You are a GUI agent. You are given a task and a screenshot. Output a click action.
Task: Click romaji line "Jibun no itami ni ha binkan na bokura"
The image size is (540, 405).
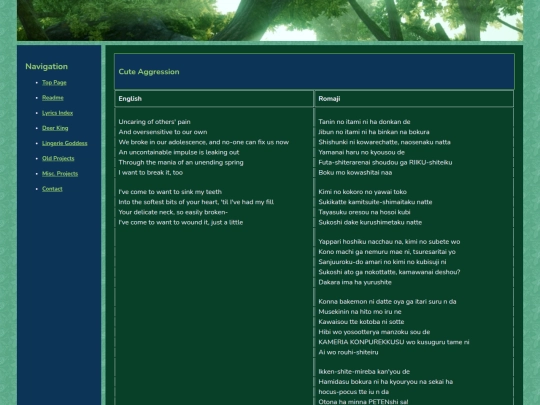pyautogui.click(x=374, y=132)
